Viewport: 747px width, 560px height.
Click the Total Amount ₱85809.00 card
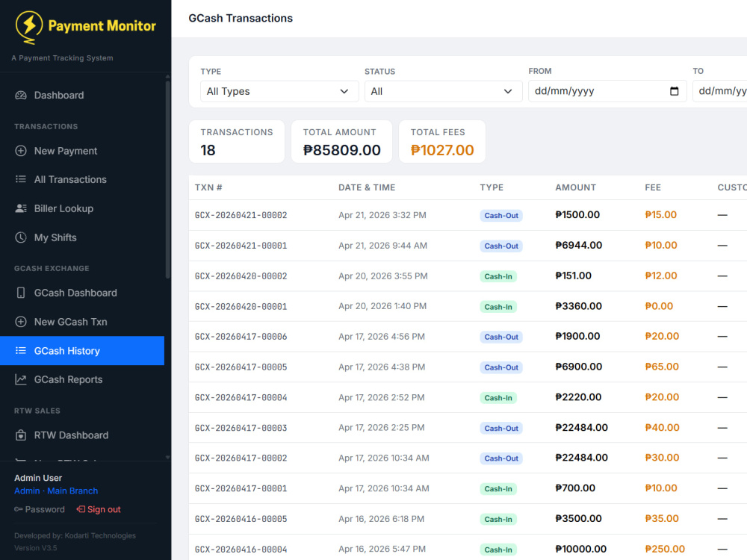(341, 141)
